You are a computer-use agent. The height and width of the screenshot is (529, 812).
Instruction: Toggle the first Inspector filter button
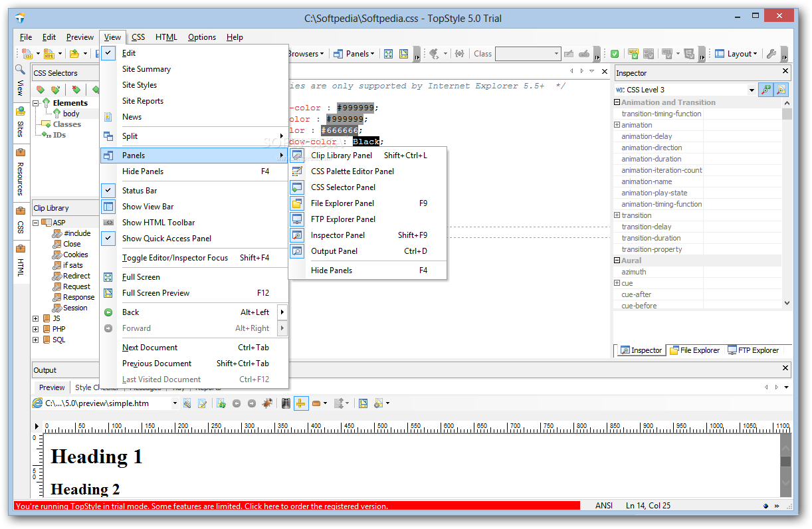coord(766,89)
